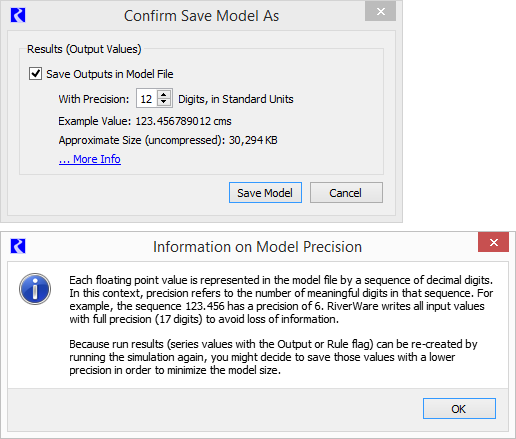Increase precision digits with up arrow
Viewport: 516px width, 439px height.
tap(164, 94)
